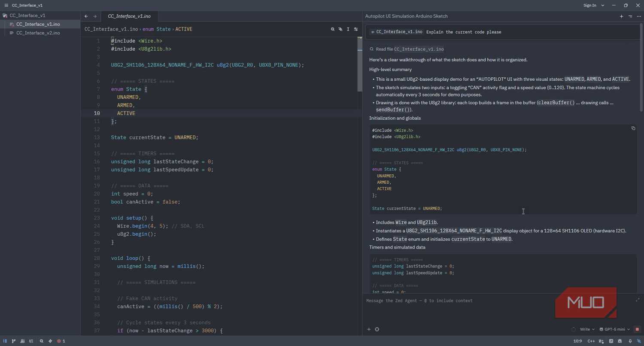The image size is (644, 346).
Task: Click cursor position 10:9 in status bar
Action: 577,341
